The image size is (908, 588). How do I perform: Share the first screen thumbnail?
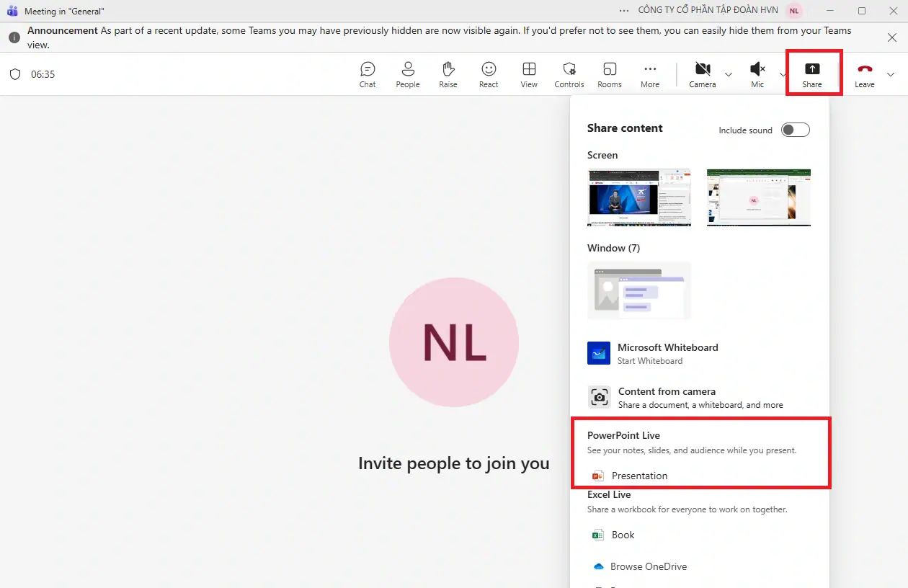coord(639,197)
